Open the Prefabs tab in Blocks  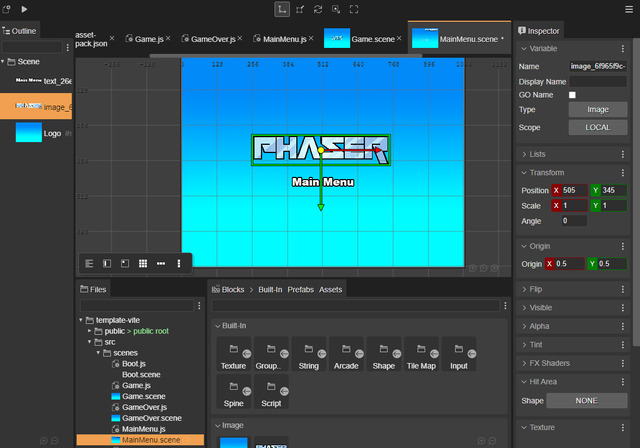click(x=300, y=290)
